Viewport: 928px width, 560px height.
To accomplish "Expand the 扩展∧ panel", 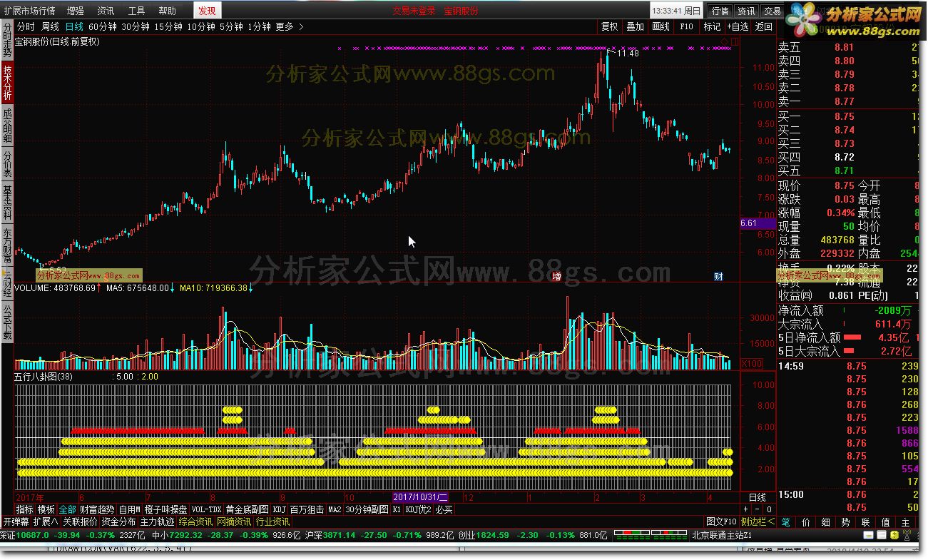I will pyautogui.click(x=46, y=521).
